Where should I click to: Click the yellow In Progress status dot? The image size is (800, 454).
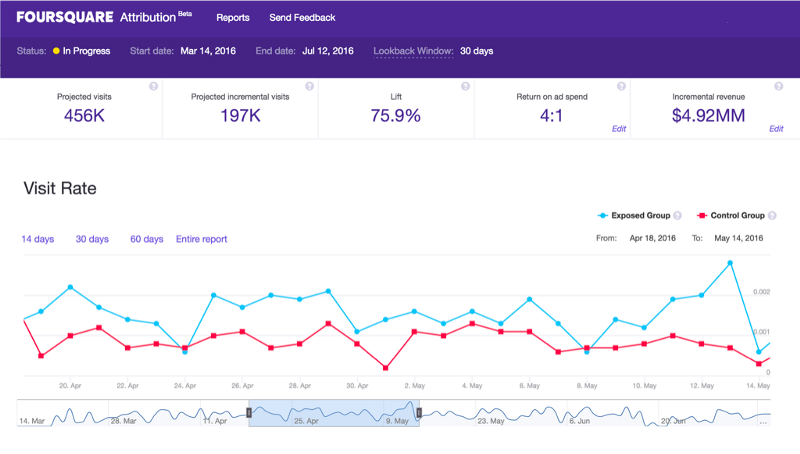click(x=56, y=51)
